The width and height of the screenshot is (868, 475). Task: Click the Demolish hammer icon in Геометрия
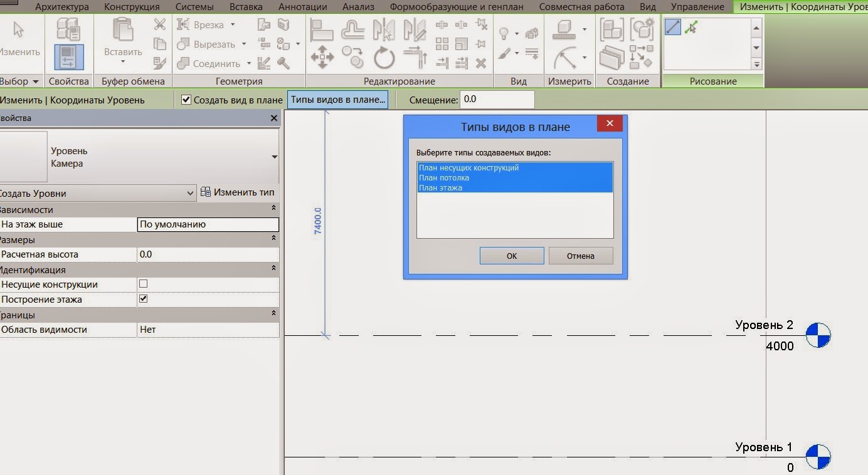(x=283, y=63)
